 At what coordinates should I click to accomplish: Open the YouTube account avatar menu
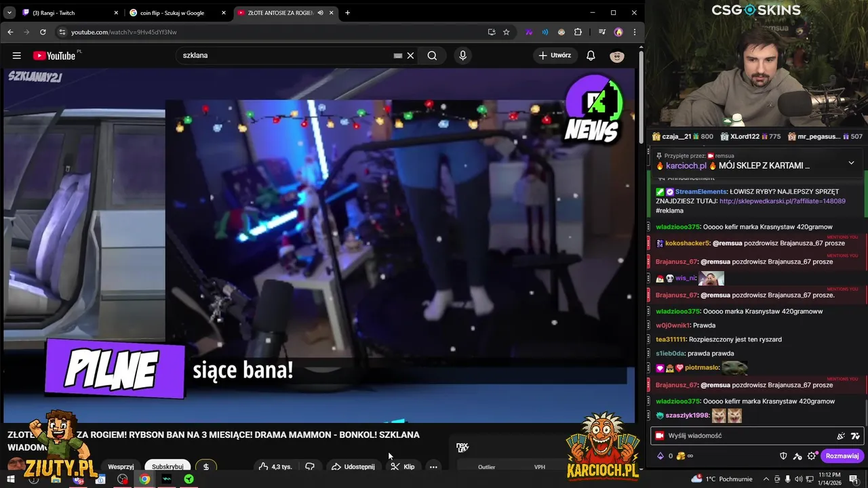pos(617,56)
